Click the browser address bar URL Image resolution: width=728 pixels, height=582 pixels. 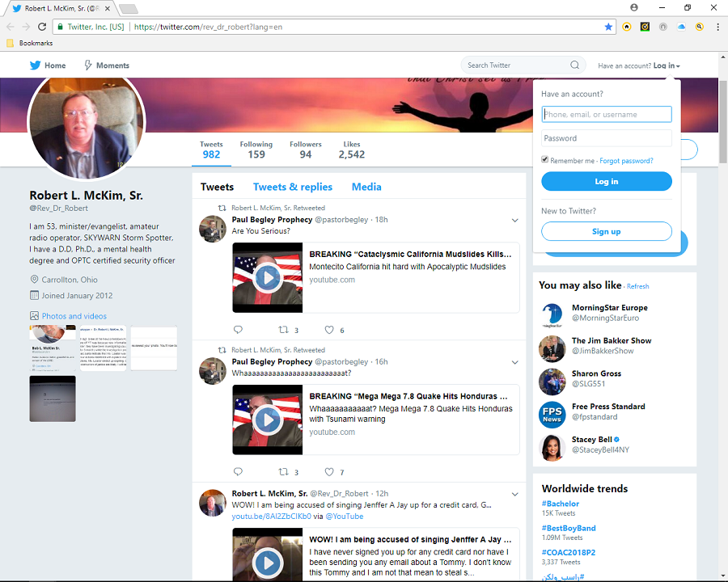coord(208,27)
